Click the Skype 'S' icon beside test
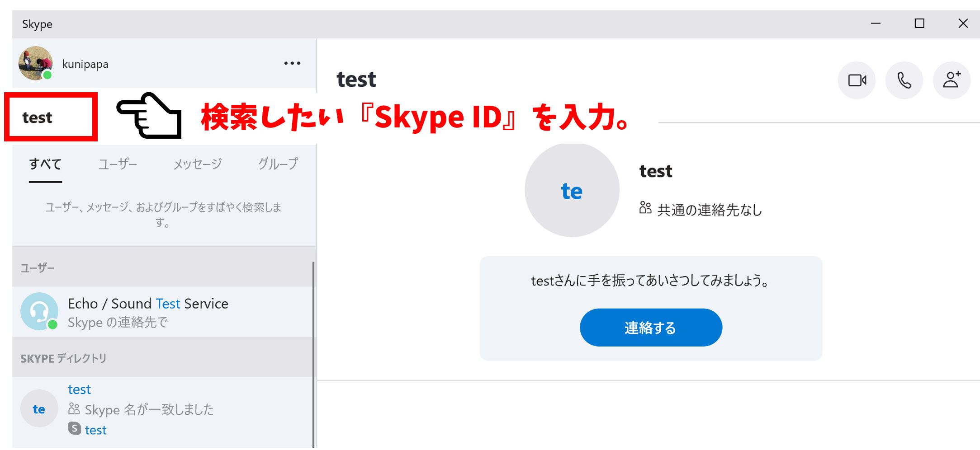The width and height of the screenshot is (980, 450). 75,428
